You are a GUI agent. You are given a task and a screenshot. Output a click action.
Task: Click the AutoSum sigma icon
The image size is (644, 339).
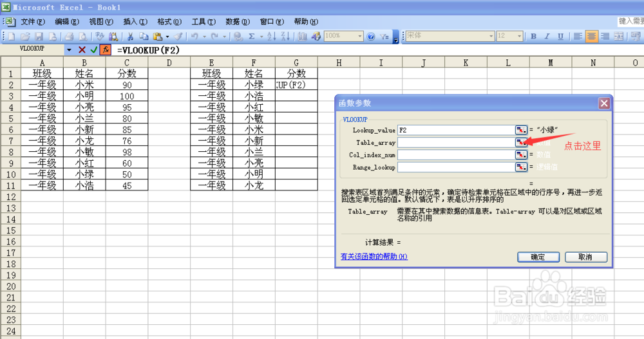point(251,37)
